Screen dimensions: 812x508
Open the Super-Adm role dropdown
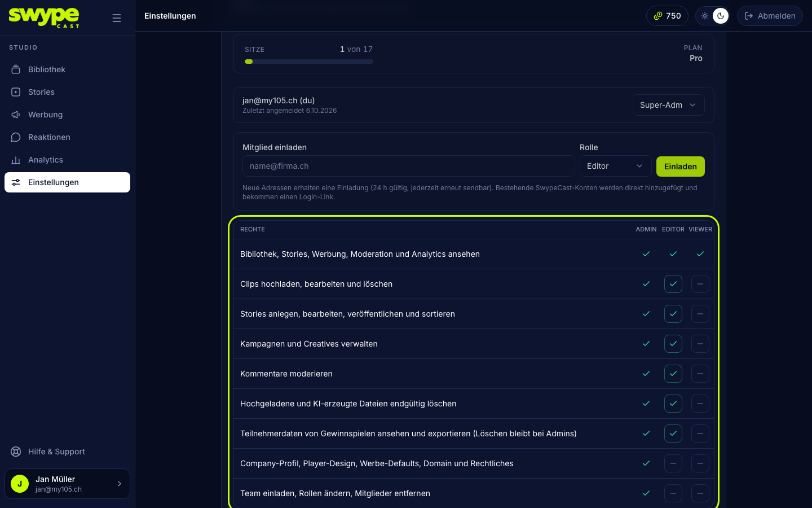click(x=668, y=105)
